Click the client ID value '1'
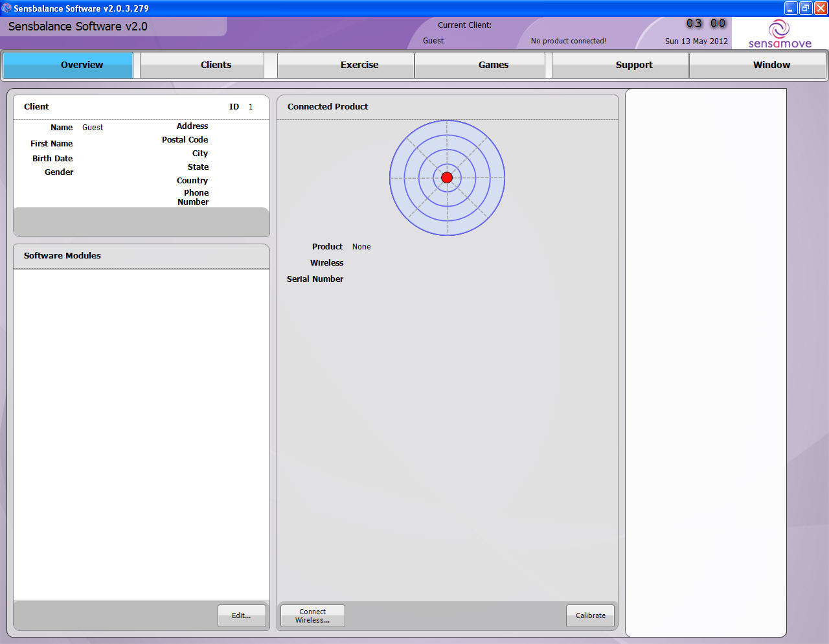829x644 pixels. click(251, 107)
